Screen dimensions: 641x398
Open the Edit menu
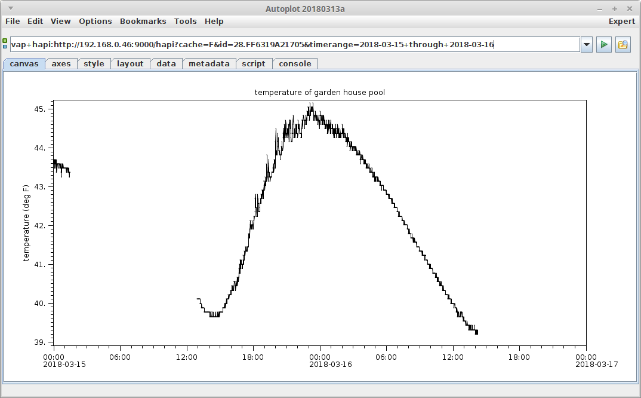(35, 21)
